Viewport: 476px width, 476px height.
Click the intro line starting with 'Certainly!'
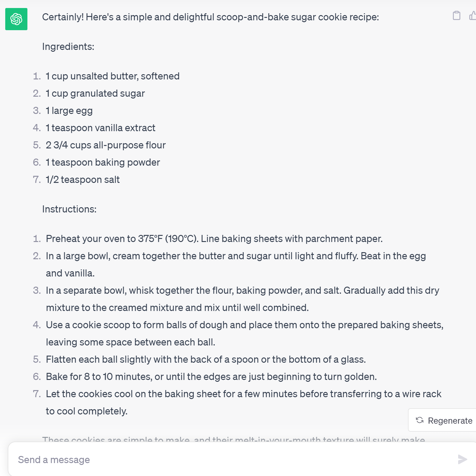pyautogui.click(x=210, y=17)
